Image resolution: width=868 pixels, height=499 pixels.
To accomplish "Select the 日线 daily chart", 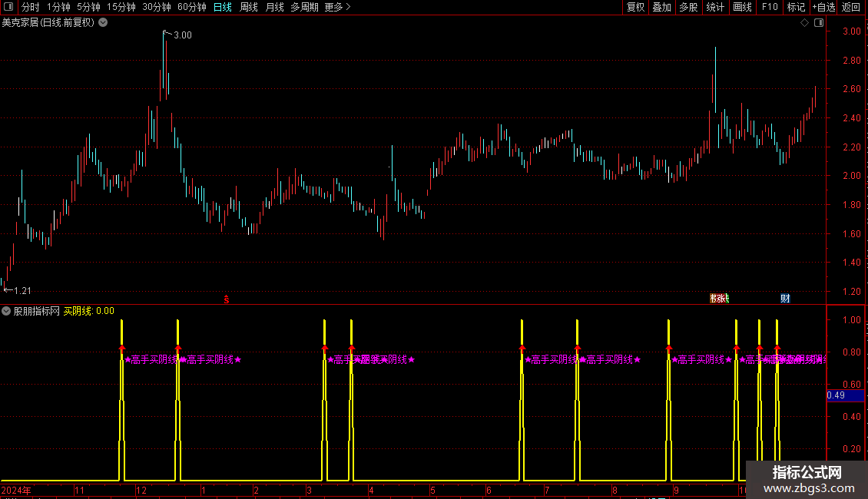I will pos(223,7).
